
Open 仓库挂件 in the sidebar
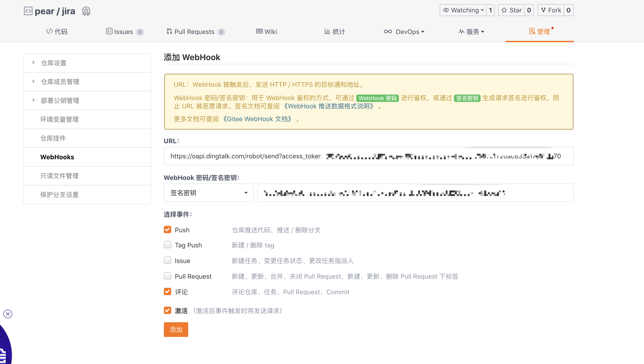87,138
